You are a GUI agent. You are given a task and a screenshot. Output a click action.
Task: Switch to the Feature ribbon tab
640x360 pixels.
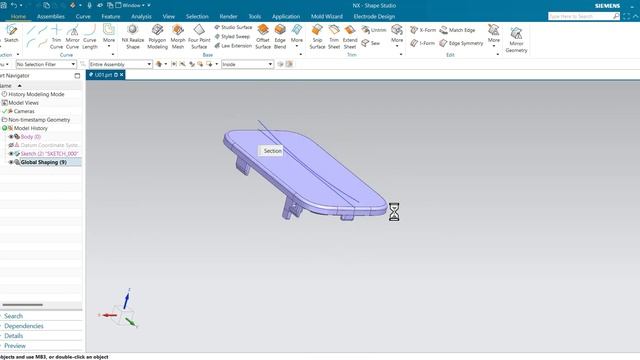click(x=111, y=16)
